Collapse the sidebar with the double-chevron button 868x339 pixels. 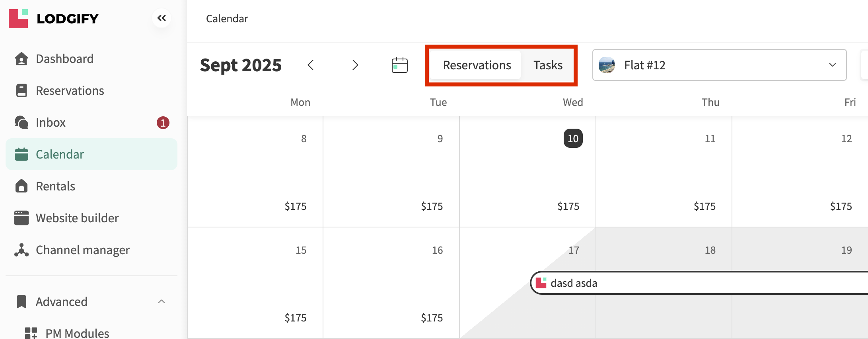(162, 18)
